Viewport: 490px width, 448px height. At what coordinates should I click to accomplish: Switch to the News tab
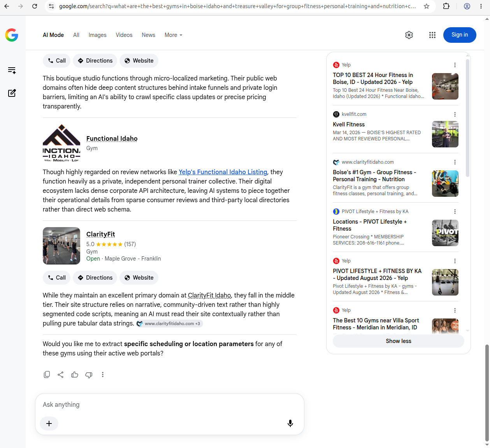pyautogui.click(x=148, y=35)
